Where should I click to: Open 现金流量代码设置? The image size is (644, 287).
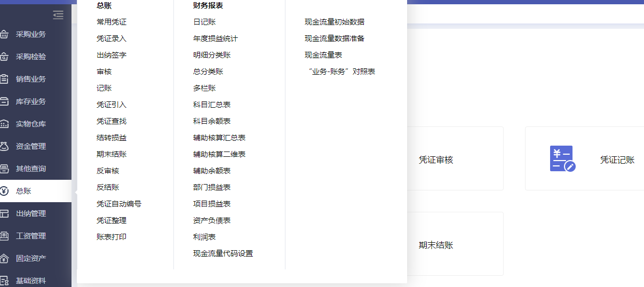click(223, 253)
